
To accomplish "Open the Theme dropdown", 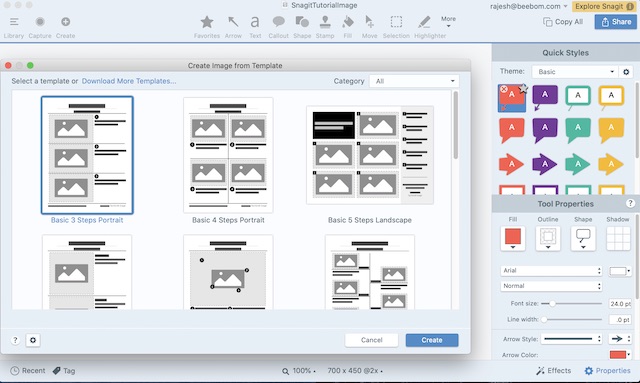I will pyautogui.click(x=575, y=72).
